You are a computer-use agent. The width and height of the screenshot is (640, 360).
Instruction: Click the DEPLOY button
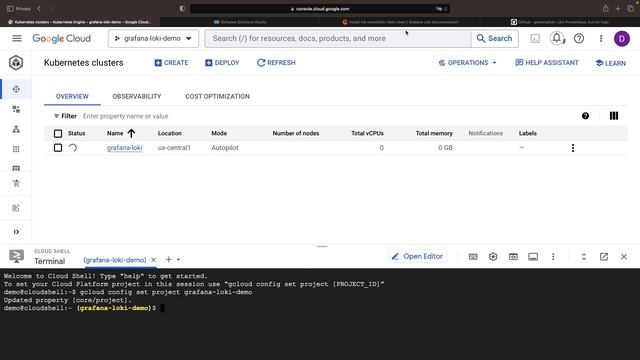click(x=222, y=62)
